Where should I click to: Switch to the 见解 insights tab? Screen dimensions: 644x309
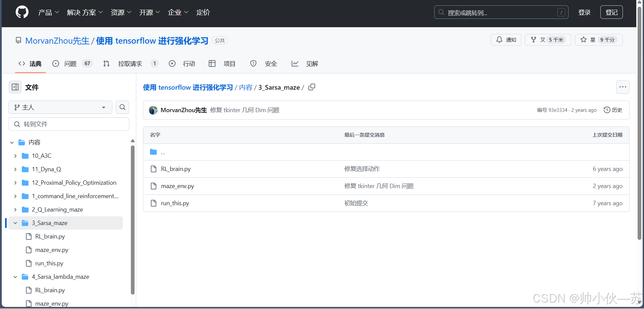coord(305,63)
